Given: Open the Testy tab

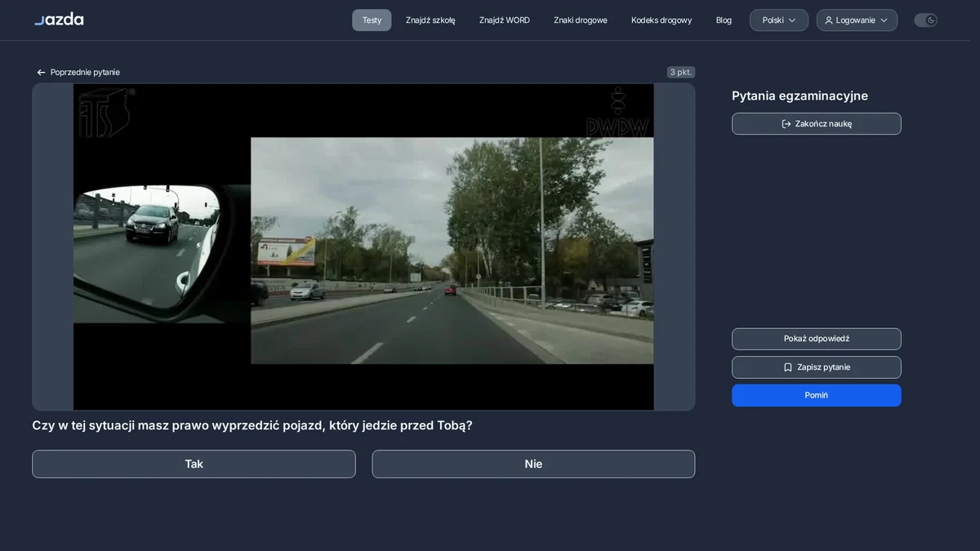Looking at the screenshot, I should click(372, 20).
